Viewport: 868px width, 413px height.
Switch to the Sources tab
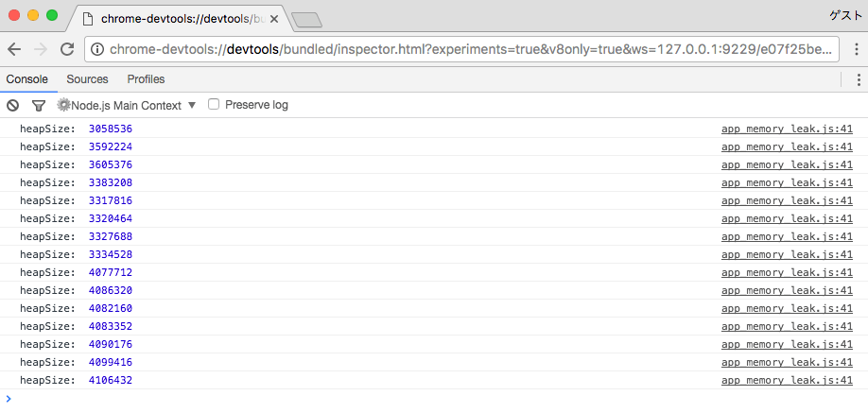point(88,79)
